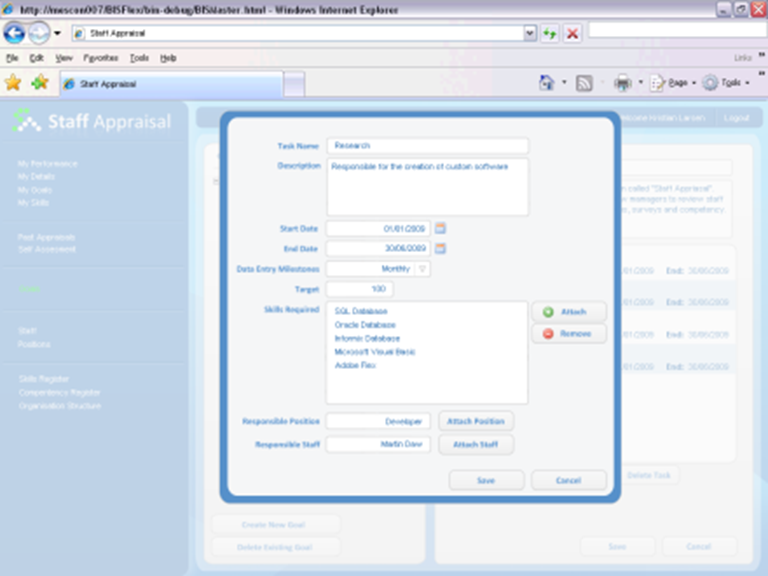Open the Start Date calendar picker
Screen dimensions: 768x576
tap(440, 229)
